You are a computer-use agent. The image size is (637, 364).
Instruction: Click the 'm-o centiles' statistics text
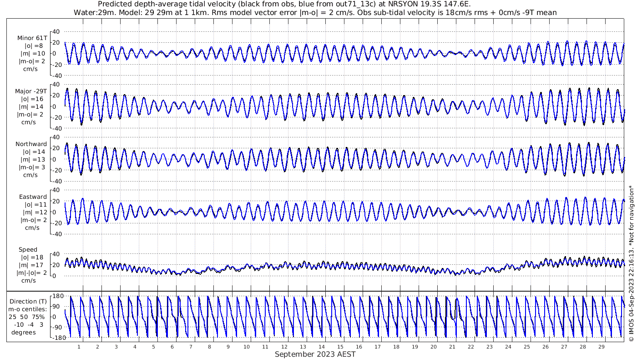click(x=28, y=309)
